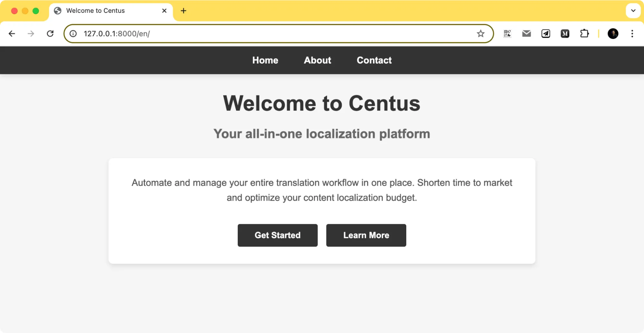Open the site information icon
644x333 pixels.
(x=73, y=33)
